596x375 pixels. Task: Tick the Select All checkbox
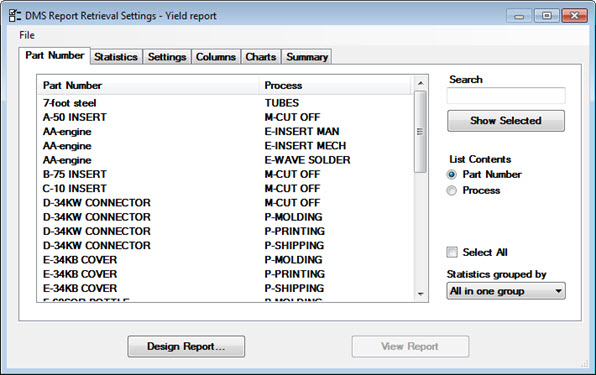click(452, 252)
